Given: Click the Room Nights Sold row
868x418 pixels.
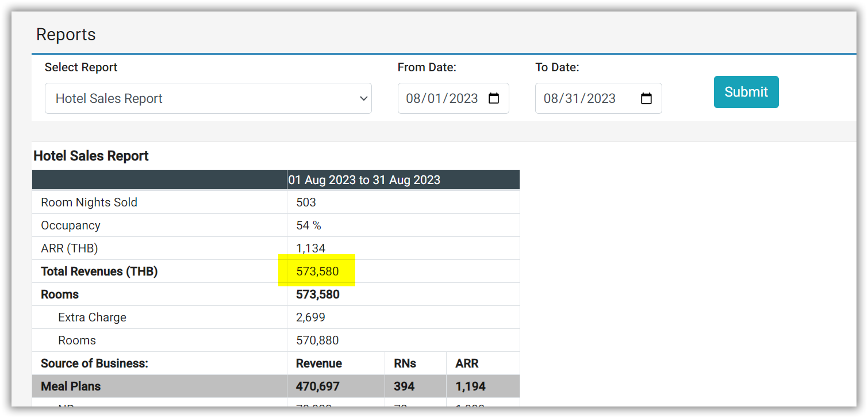Looking at the screenshot, I should pos(89,202).
